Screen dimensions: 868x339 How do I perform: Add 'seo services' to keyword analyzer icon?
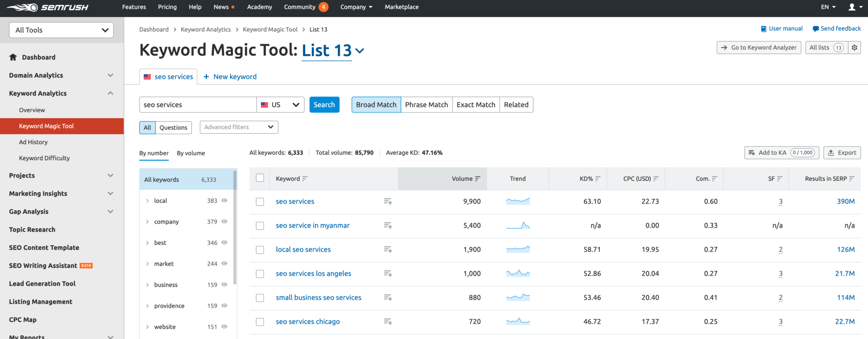pos(388,202)
